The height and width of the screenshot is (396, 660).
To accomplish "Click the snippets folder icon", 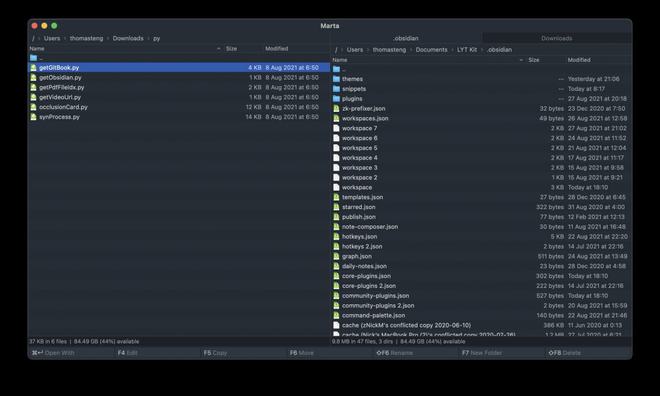I will tap(336, 89).
